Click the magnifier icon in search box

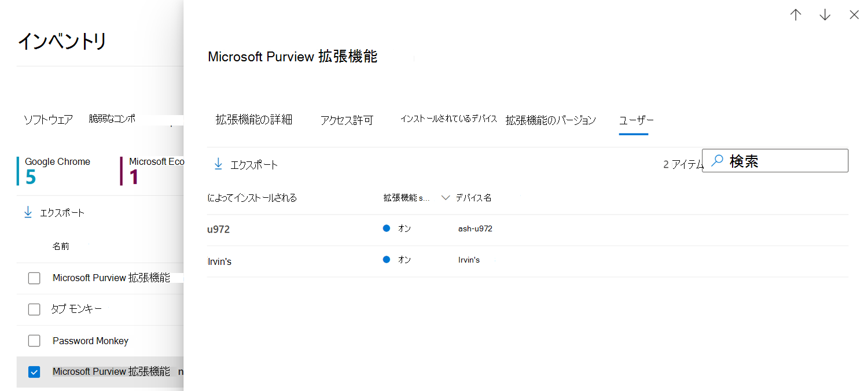click(x=717, y=161)
